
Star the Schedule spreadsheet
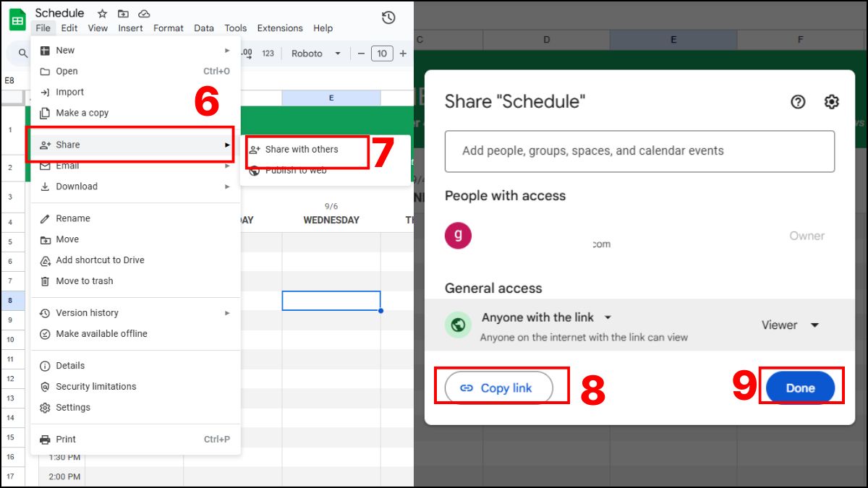tap(101, 13)
